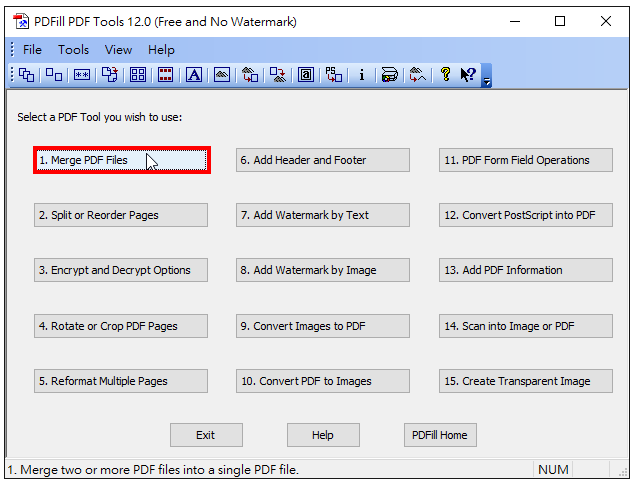
Task: Click the Merge PDF Files toolbar icon
Action: (27, 75)
